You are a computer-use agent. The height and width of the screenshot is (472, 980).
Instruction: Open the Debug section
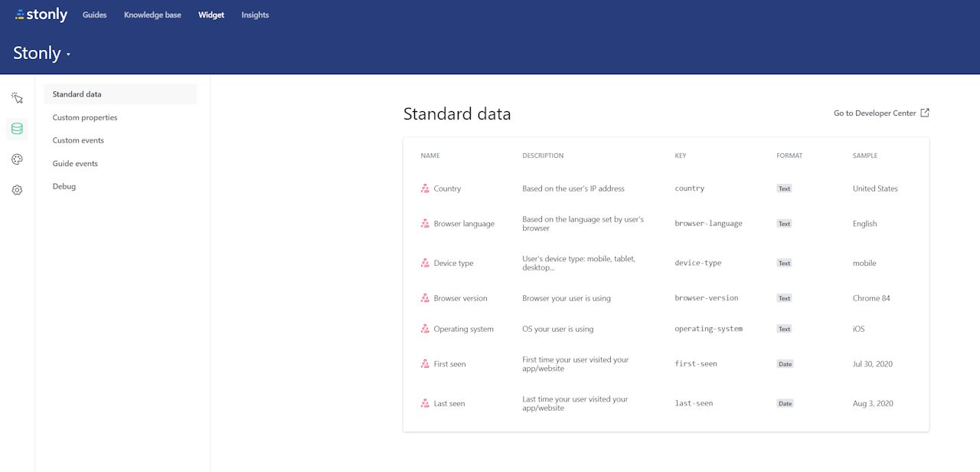click(x=64, y=186)
